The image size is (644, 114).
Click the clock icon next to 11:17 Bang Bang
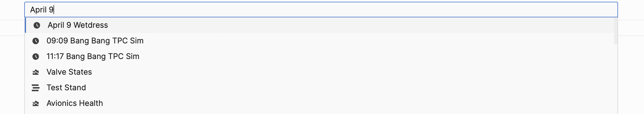36,56
